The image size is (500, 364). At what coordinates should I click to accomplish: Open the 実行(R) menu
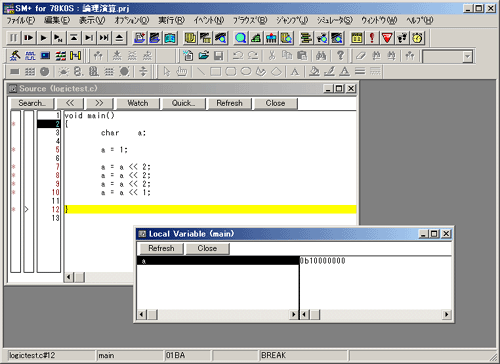coord(171,20)
